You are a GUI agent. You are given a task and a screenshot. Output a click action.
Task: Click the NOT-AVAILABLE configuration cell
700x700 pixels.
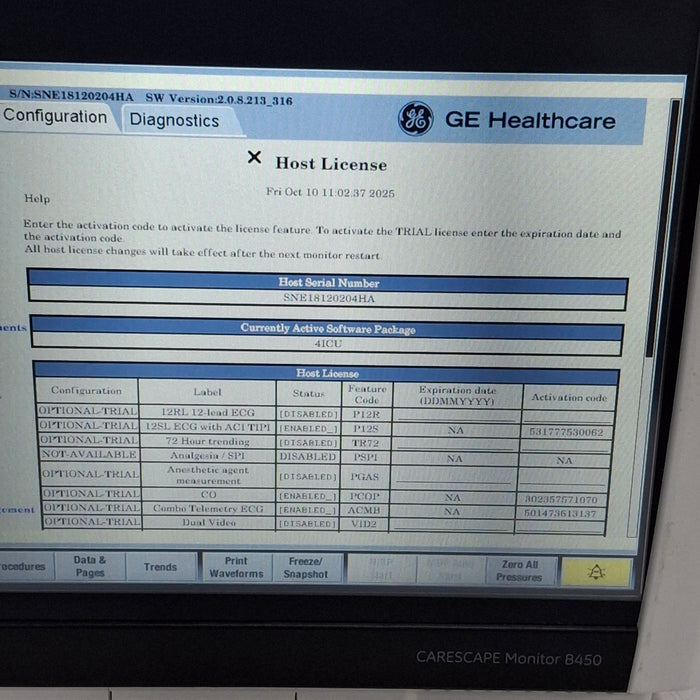pos(89,454)
